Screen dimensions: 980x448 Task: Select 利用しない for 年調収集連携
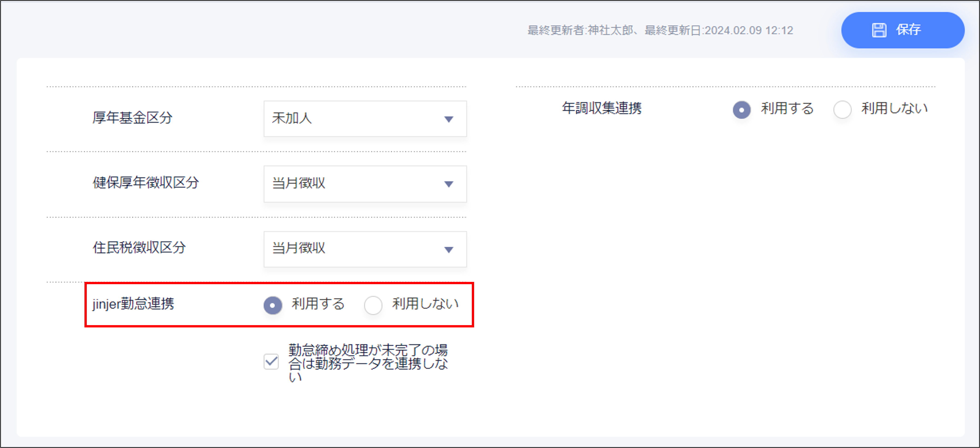(x=842, y=110)
